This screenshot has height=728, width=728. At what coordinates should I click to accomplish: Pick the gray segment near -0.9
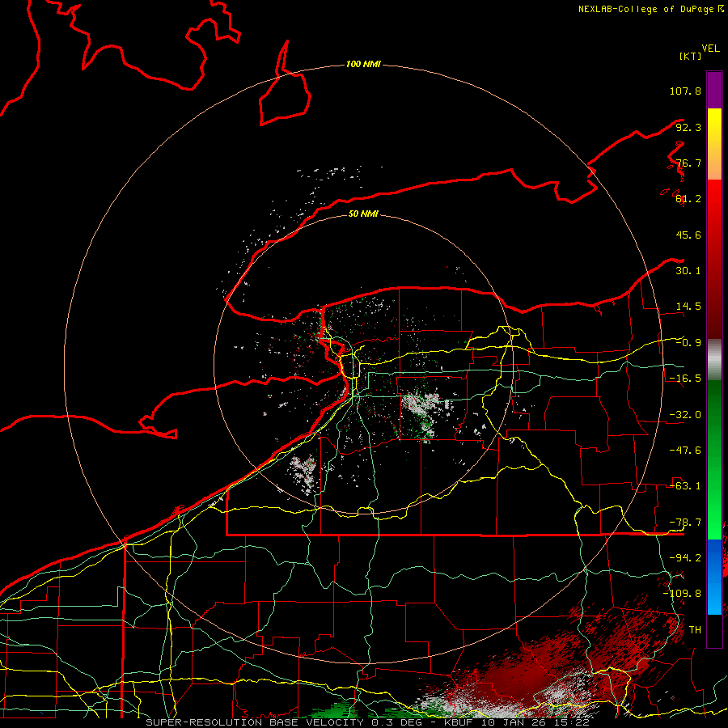point(714,358)
